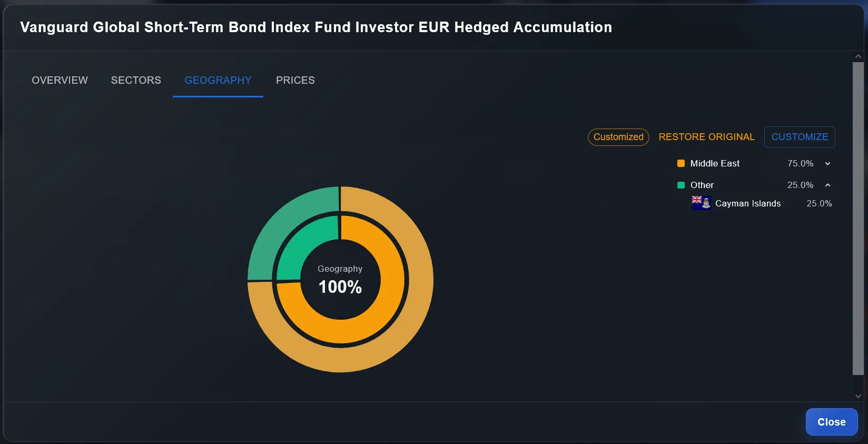Click the Cayman Islands flag icon
Screen dimensions: 868x444
click(x=701, y=202)
